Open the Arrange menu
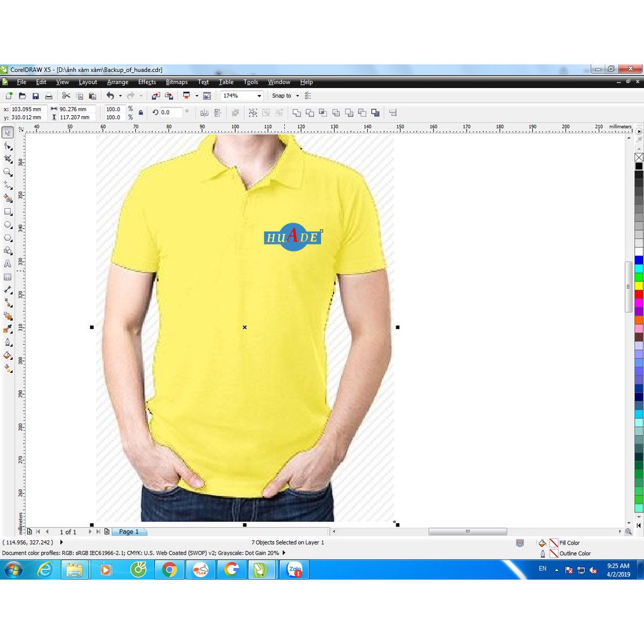Image resolution: width=644 pixels, height=644 pixels. 117,82
